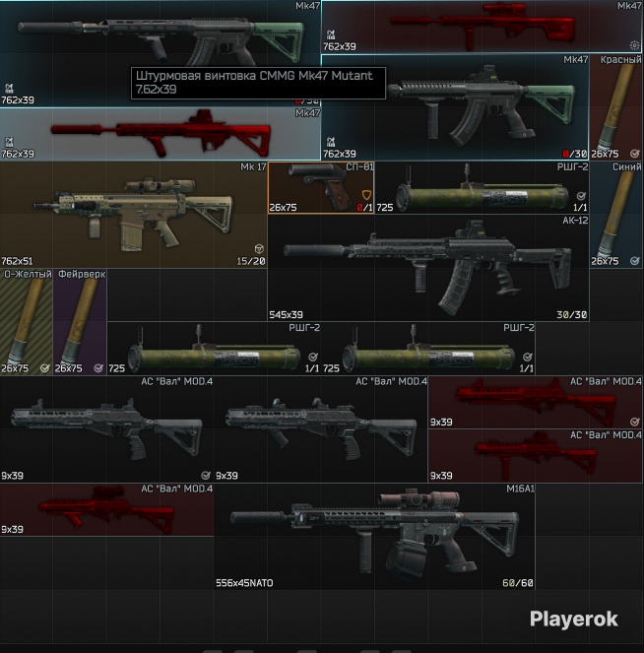The height and width of the screenshot is (653, 644).
Task: Select the tan Mk 17 rifle with scope
Action: pyautogui.click(x=133, y=215)
